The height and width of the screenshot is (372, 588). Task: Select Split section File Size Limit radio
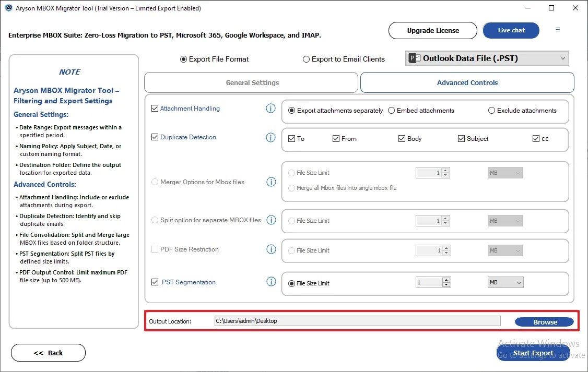pos(291,221)
